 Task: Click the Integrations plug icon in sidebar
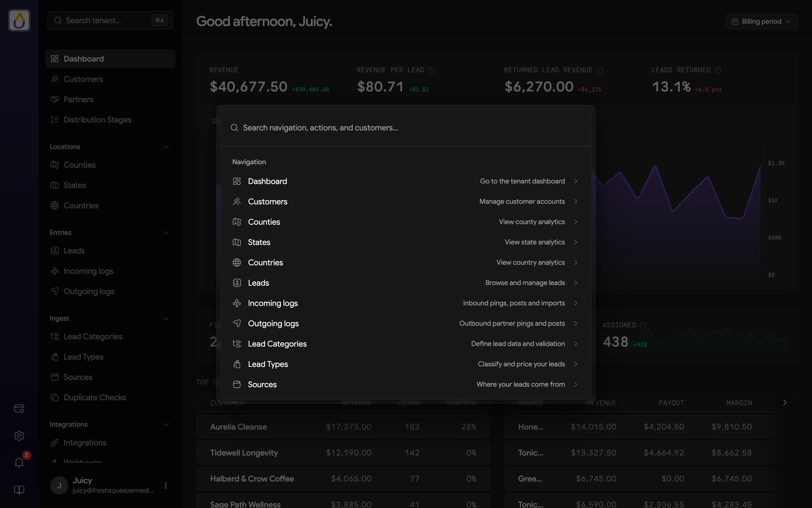pyautogui.click(x=55, y=443)
